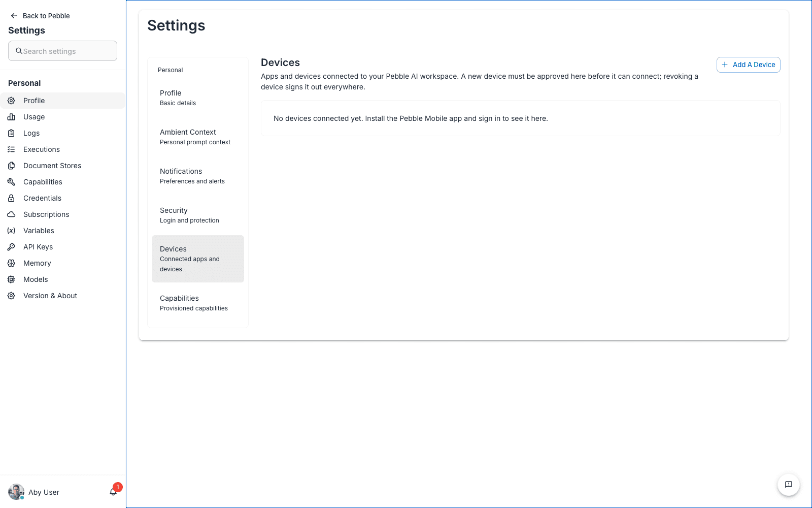Focus the Search settings input field
The image size is (812, 508).
pyautogui.click(x=62, y=51)
